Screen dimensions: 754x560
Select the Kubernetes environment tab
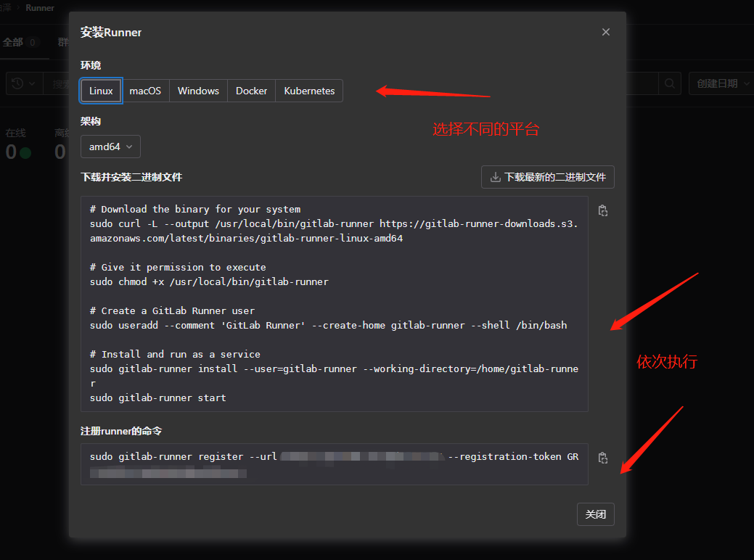(309, 91)
